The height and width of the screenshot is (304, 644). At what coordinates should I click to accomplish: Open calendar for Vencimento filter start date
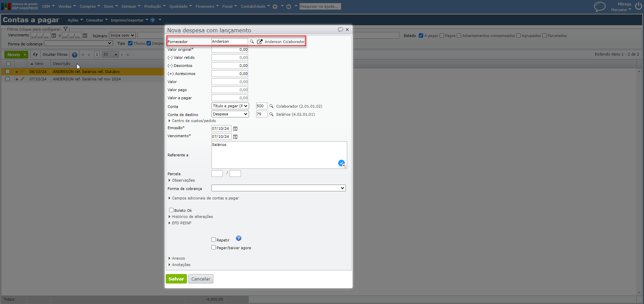pyautogui.click(x=54, y=35)
